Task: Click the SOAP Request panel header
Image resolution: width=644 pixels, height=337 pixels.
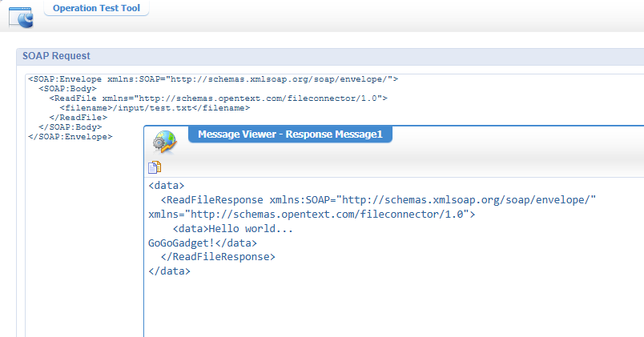Action: (x=57, y=56)
